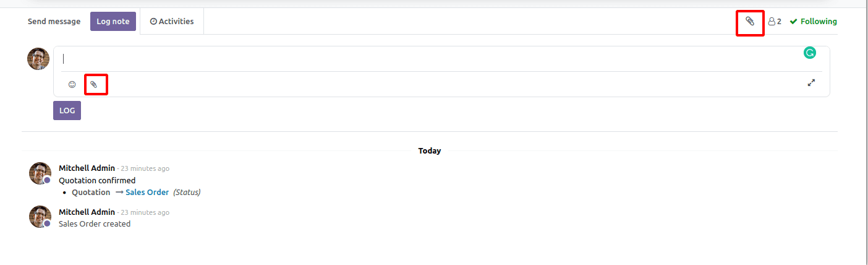Switch to the Send message tab
The image size is (868, 265).
pyautogui.click(x=54, y=21)
